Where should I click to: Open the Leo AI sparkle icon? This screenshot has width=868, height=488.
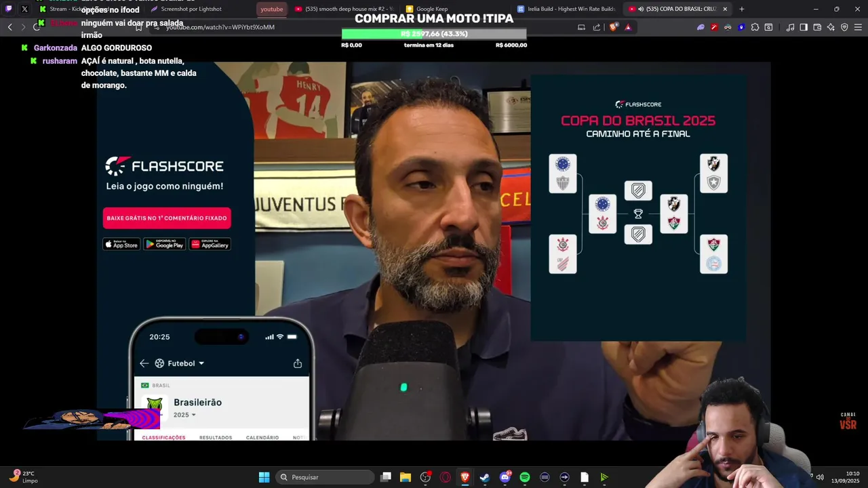[831, 27]
